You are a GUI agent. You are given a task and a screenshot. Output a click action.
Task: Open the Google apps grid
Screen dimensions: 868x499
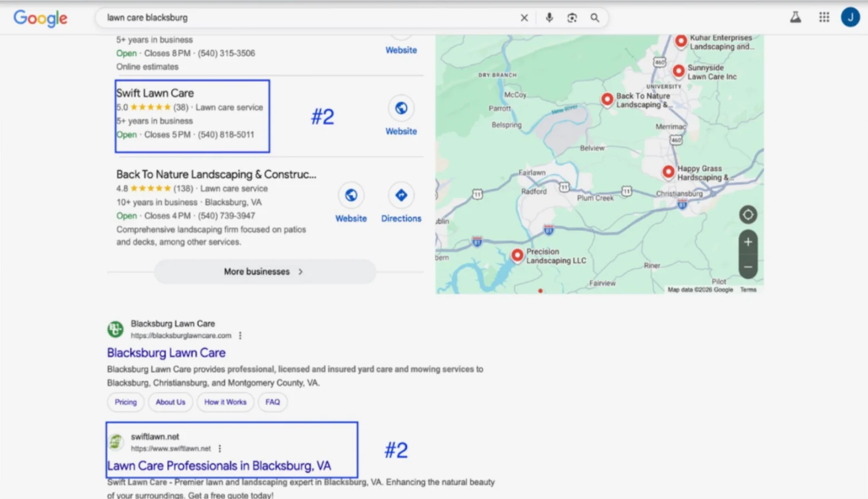(824, 17)
